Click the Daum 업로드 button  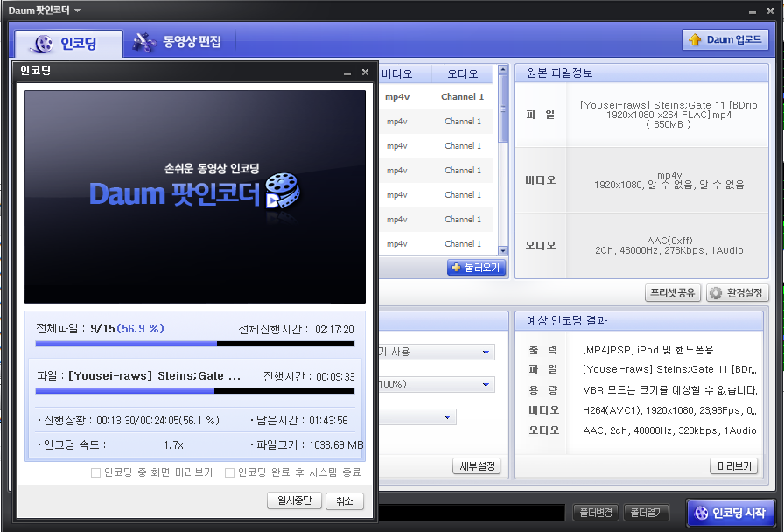(x=724, y=39)
